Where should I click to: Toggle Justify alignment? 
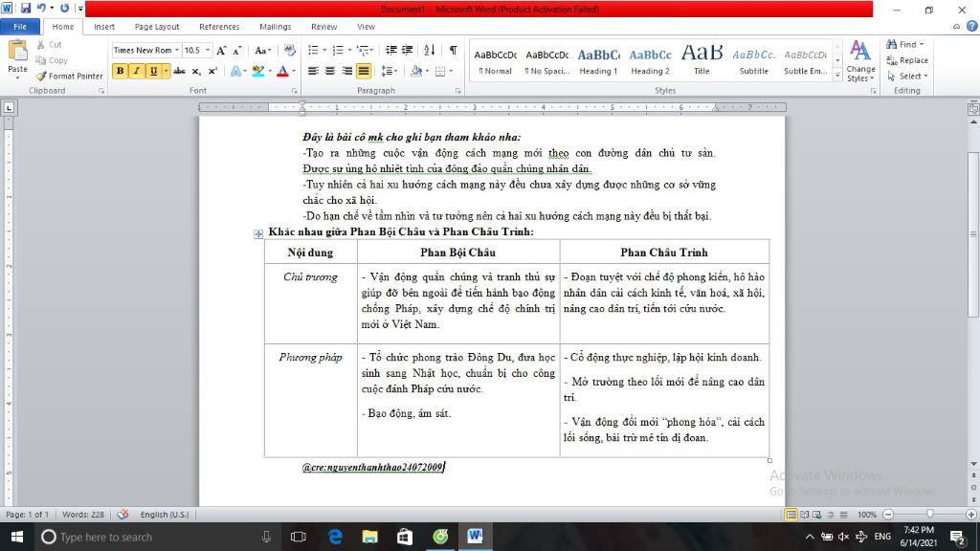363,71
